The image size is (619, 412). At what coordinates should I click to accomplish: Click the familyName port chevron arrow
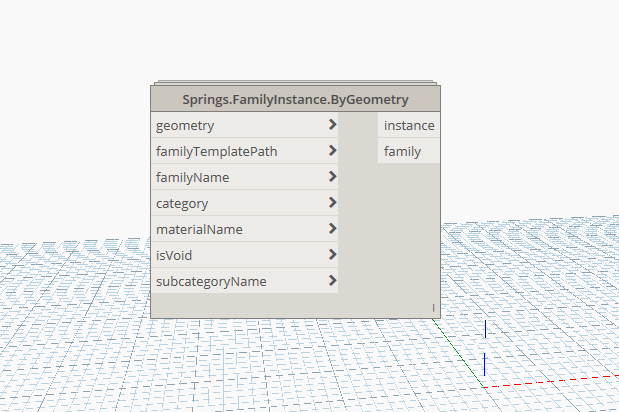pyautogui.click(x=331, y=177)
